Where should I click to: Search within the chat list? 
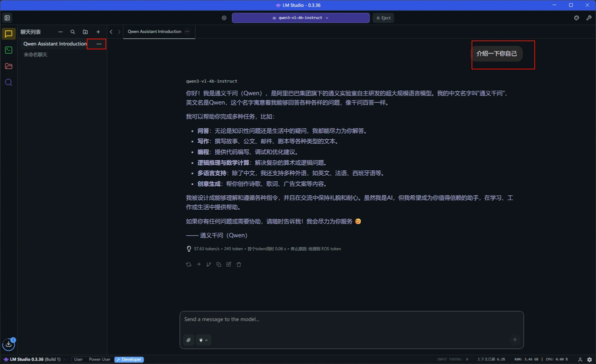click(x=72, y=32)
